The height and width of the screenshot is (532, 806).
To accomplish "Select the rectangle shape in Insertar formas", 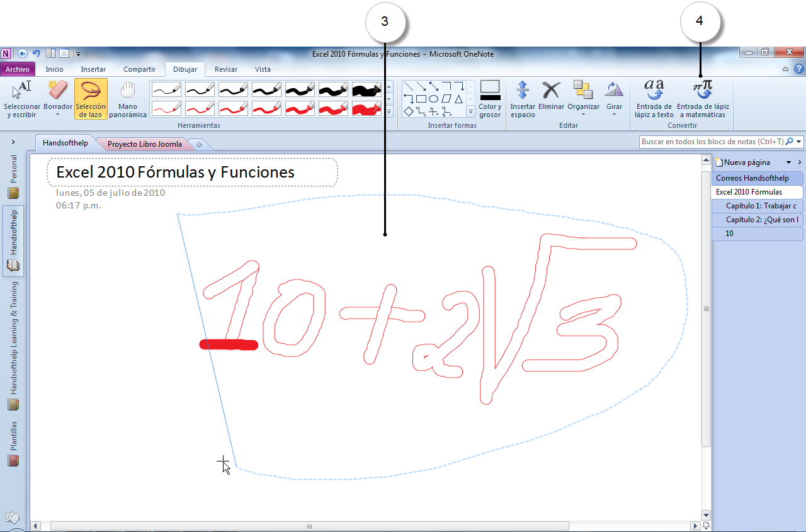I will tap(421, 99).
